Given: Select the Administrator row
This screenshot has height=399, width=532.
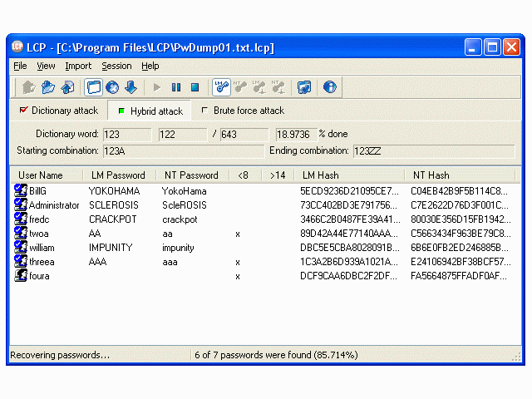Looking at the screenshot, I should (54, 205).
